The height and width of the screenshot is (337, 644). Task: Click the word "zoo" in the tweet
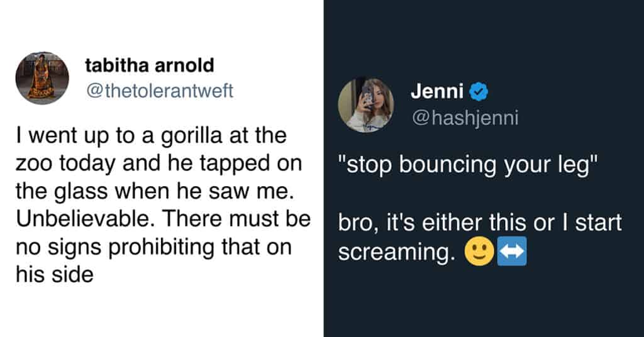pyautogui.click(x=33, y=163)
